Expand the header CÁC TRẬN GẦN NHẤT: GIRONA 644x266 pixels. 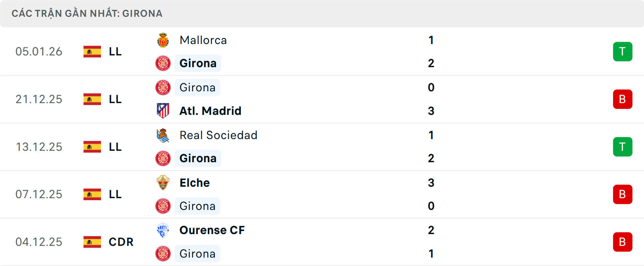point(87,13)
